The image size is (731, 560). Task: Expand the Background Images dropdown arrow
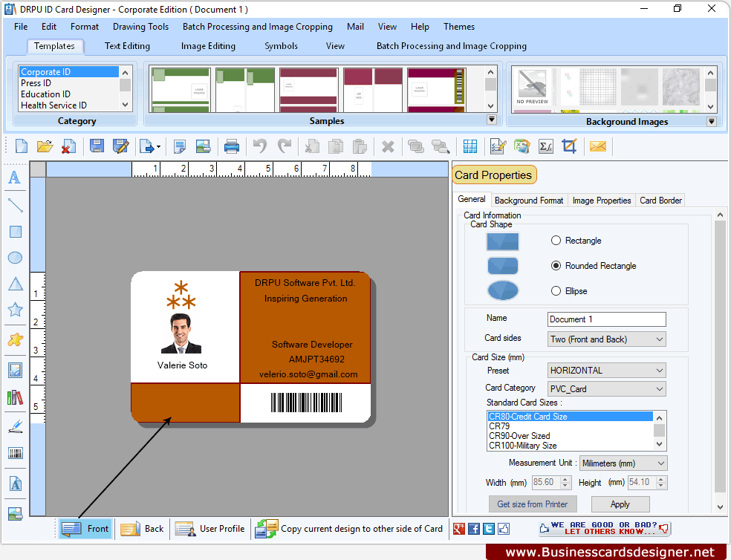(712, 122)
